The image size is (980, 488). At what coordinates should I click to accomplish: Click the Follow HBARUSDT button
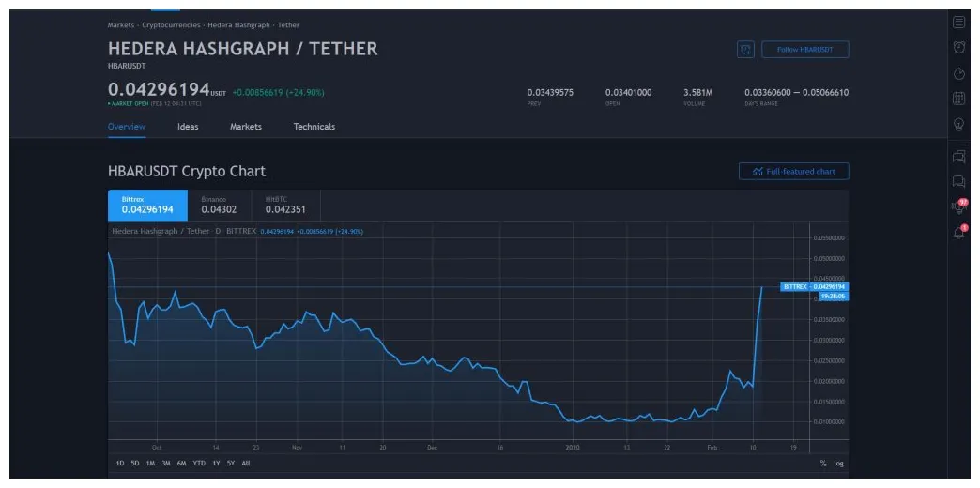804,50
